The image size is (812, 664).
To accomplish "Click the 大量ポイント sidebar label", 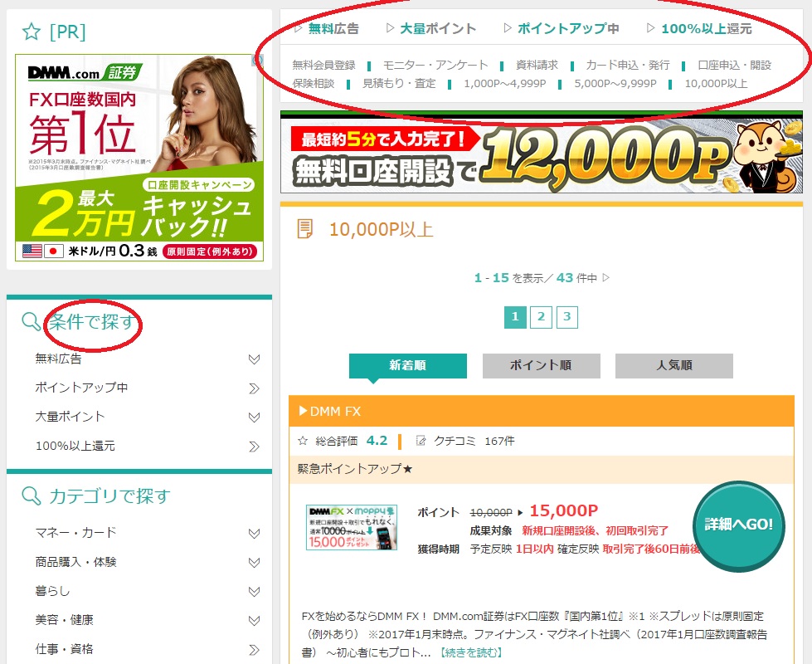I will point(70,417).
